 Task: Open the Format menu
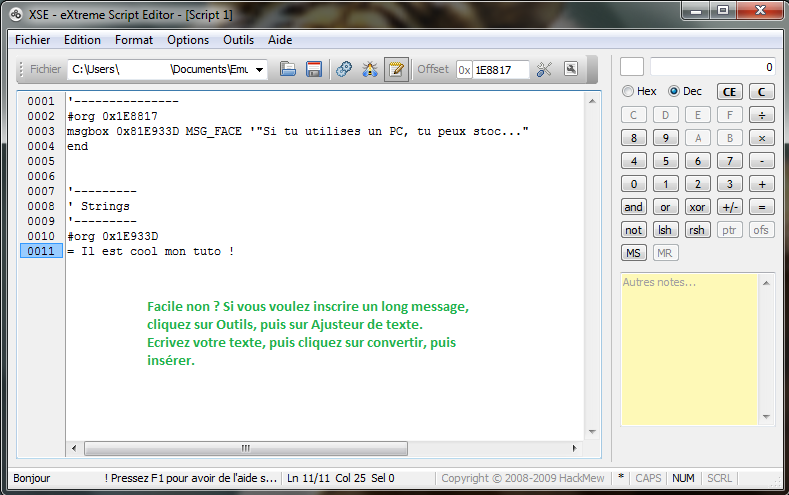[134, 40]
